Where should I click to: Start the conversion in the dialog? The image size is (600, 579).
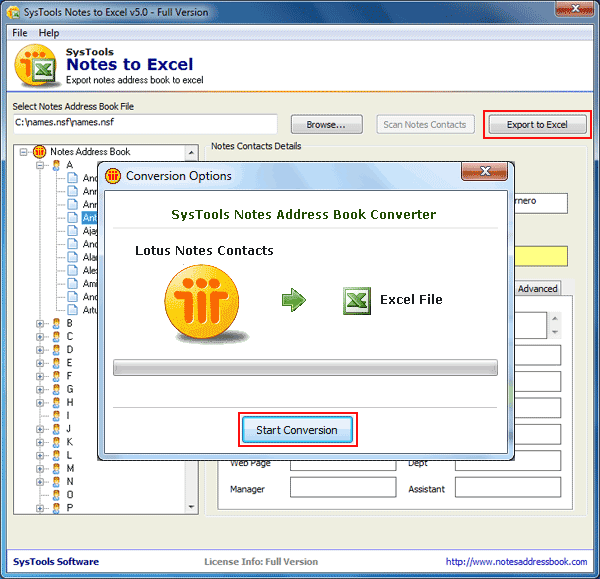point(297,430)
